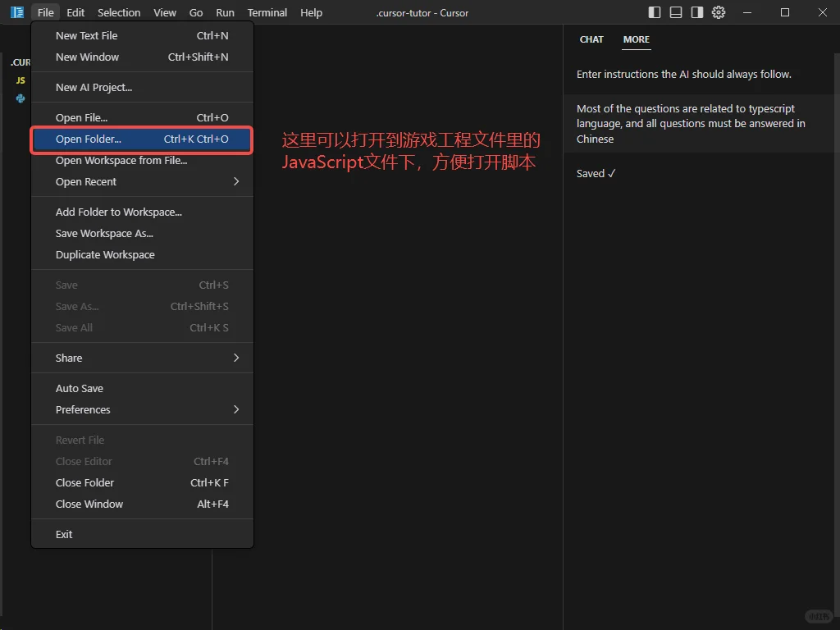Image resolution: width=840 pixels, height=630 pixels.
Task: Select Open Folder... menu entry
Action: click(142, 139)
